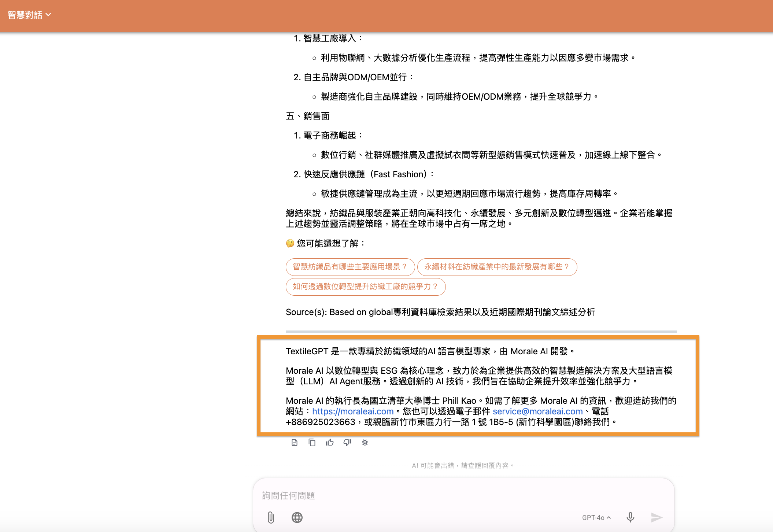Start voice input with the microphone icon

pyautogui.click(x=630, y=517)
